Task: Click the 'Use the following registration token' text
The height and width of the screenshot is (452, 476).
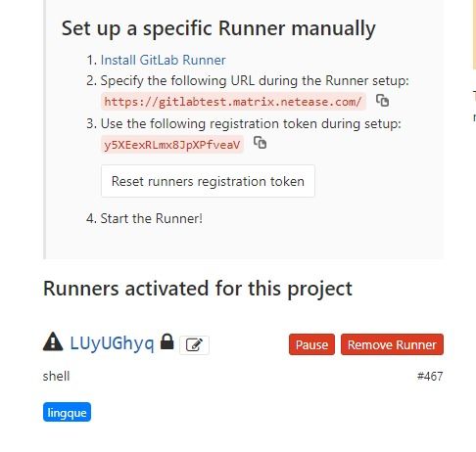Action: click(251, 124)
